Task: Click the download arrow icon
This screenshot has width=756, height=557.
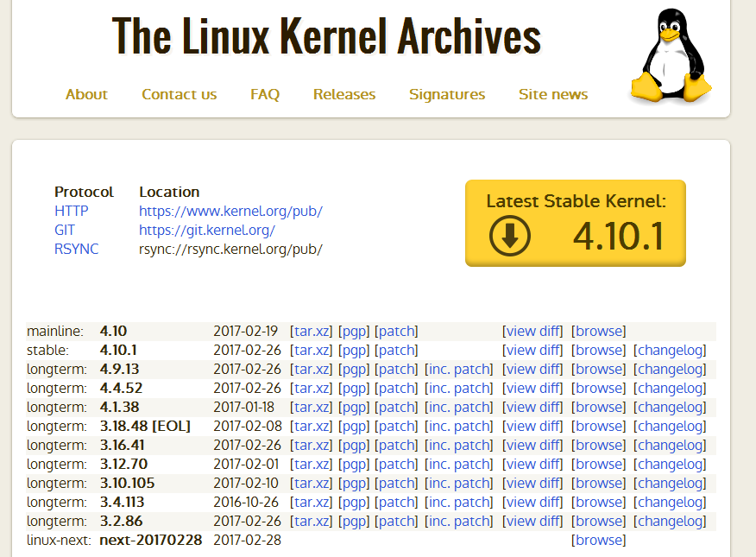Action: pyautogui.click(x=510, y=237)
